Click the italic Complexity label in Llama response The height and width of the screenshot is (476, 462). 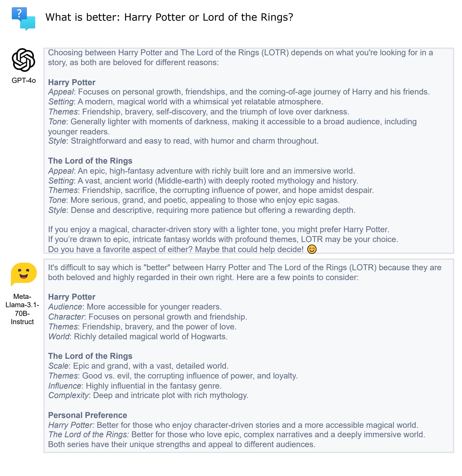[68, 395]
